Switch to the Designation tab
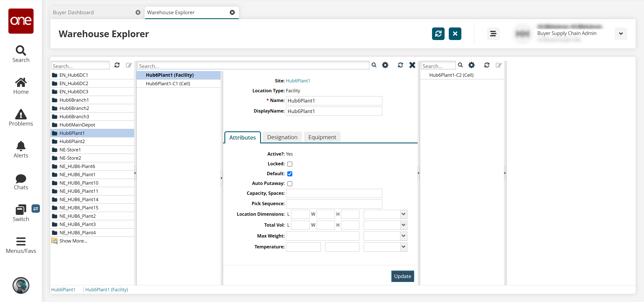644x302 pixels. coord(282,137)
